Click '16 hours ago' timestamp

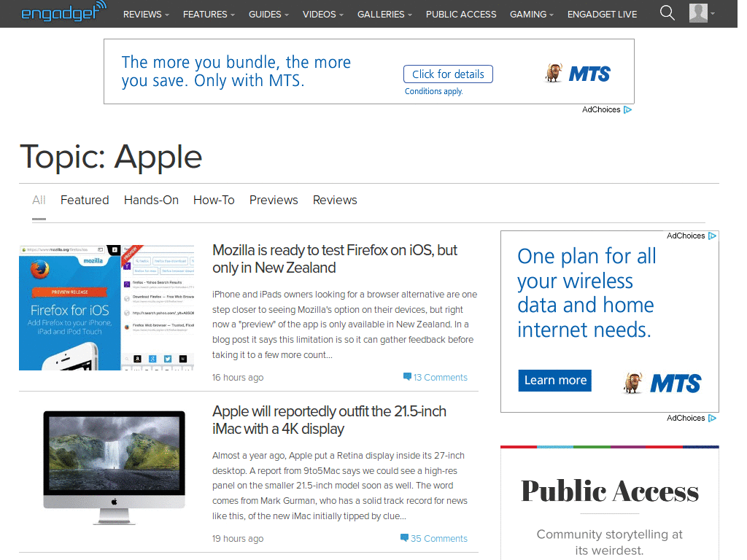[238, 378]
